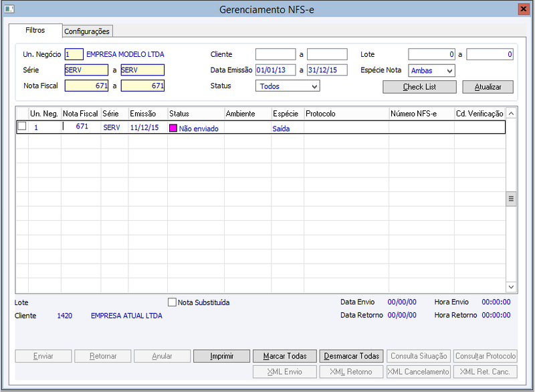Toggle the Nota Substituída checkbox
The width and height of the screenshot is (535, 392).
pos(172,302)
